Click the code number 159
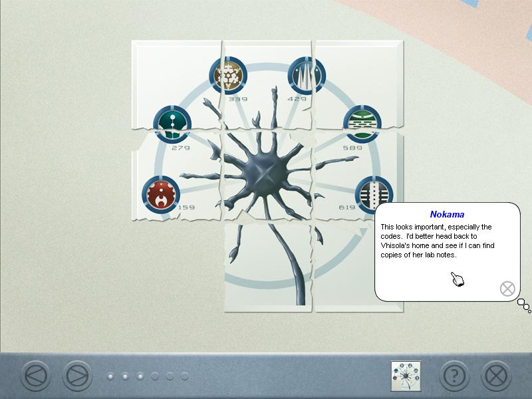532x399 pixels. (187, 207)
